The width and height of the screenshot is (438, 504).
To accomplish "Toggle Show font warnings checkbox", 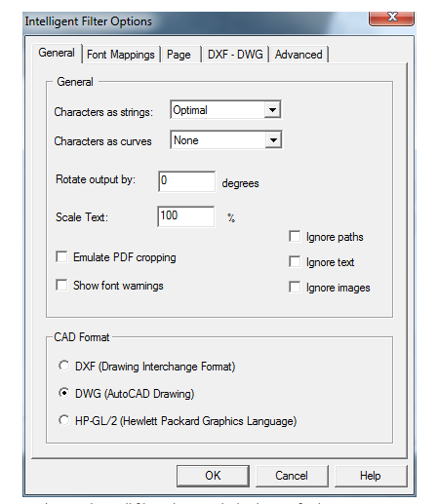I will pyautogui.click(x=61, y=285).
